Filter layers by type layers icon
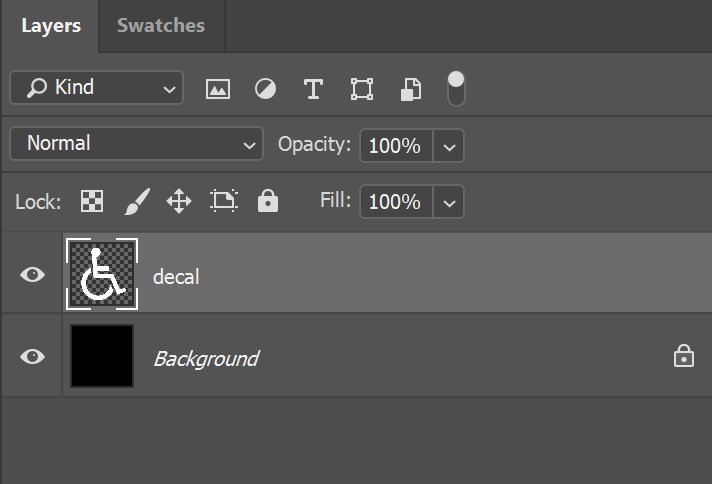Screen dimensions: 712x484 pos(313,89)
